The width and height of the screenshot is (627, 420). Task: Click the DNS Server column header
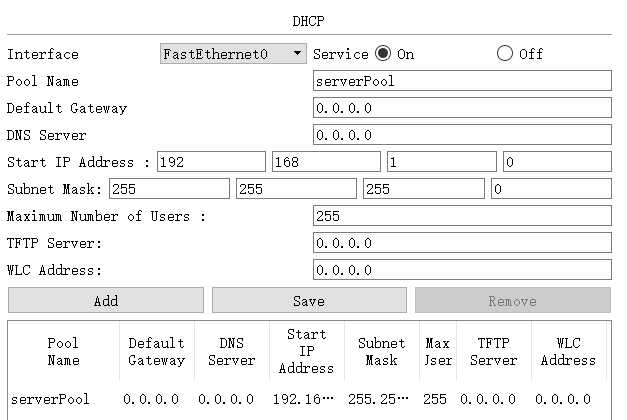coord(232,352)
